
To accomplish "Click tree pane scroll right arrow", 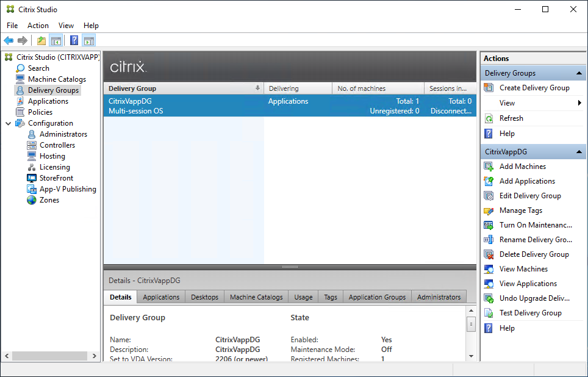I will [94, 356].
